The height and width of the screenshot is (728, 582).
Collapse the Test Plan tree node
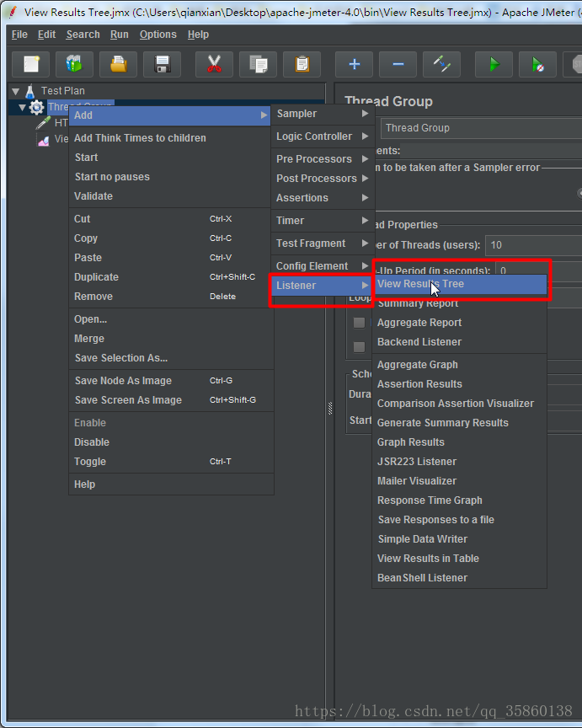(16, 92)
